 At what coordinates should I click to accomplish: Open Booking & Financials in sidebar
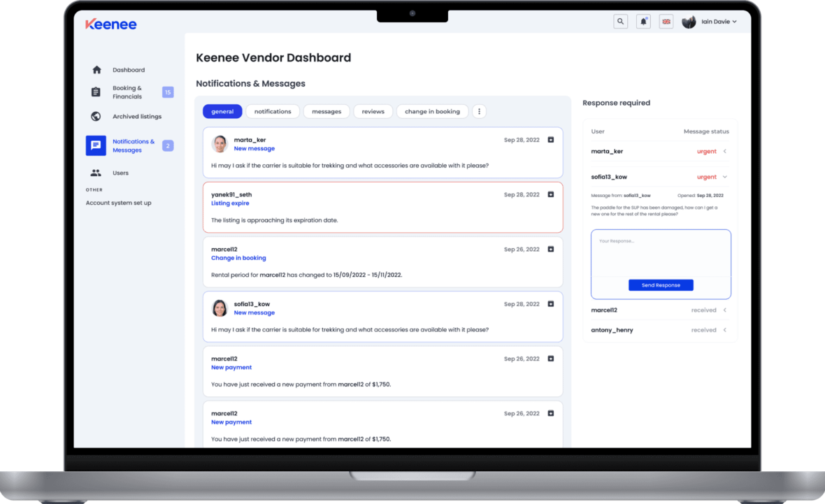(127, 92)
